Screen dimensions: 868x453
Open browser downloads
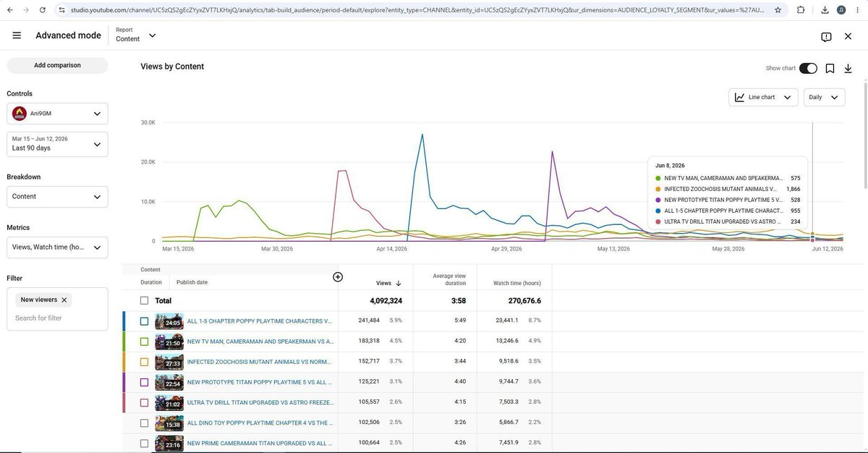[825, 10]
